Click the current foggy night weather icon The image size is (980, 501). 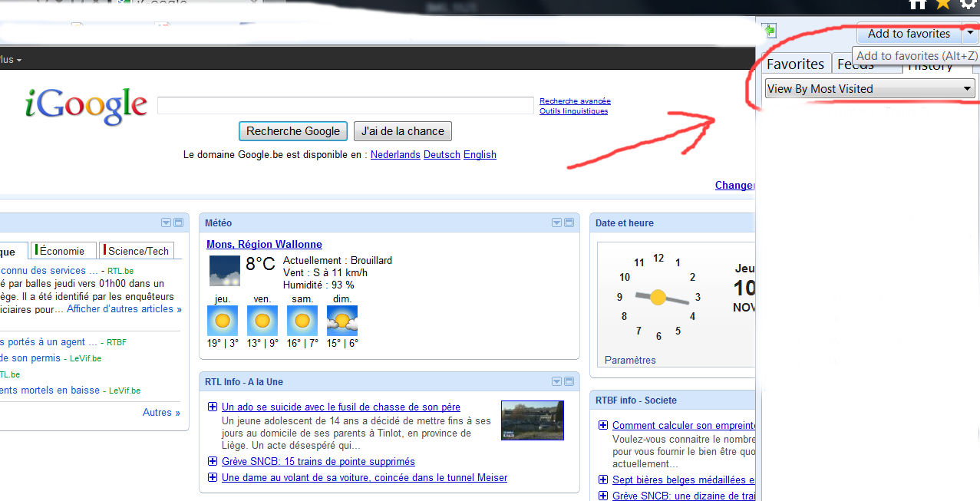tap(225, 271)
